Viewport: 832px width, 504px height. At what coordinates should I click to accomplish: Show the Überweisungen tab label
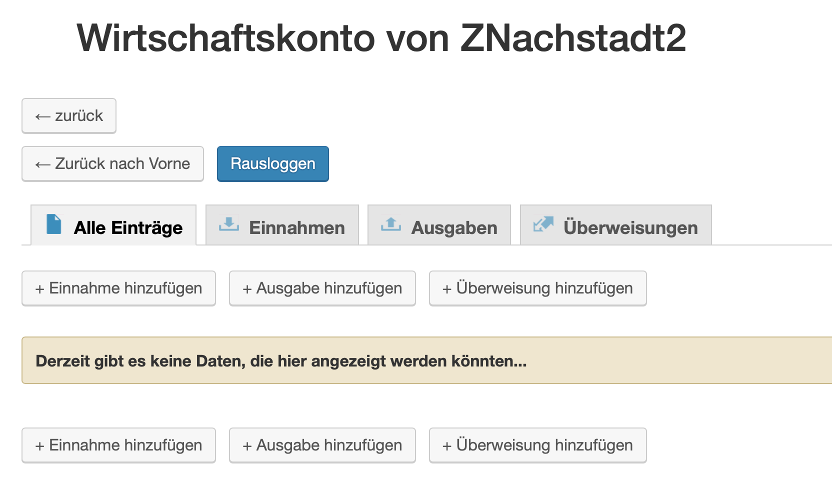tap(630, 228)
